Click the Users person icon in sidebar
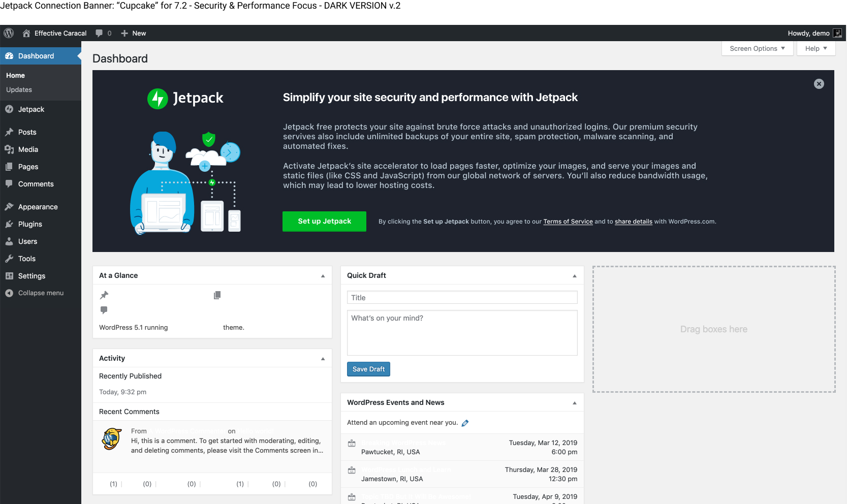 point(9,241)
